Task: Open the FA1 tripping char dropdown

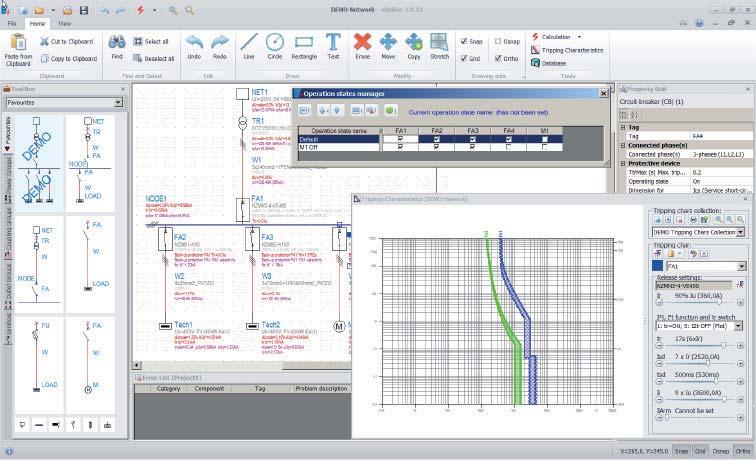Action: (x=742, y=266)
